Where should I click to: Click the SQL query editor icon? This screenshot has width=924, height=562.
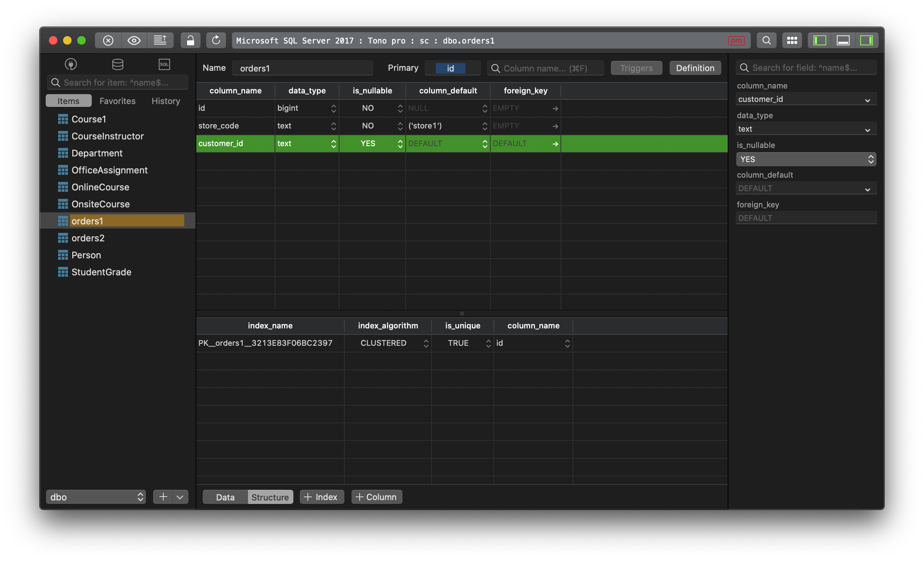[164, 64]
